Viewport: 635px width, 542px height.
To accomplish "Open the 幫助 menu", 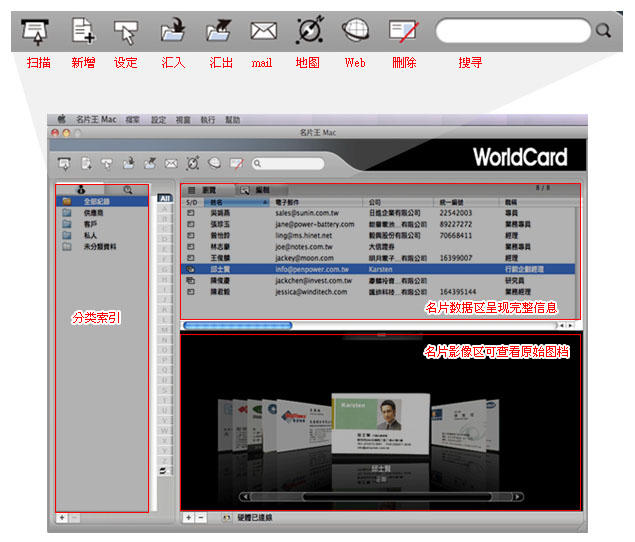I will point(232,120).
